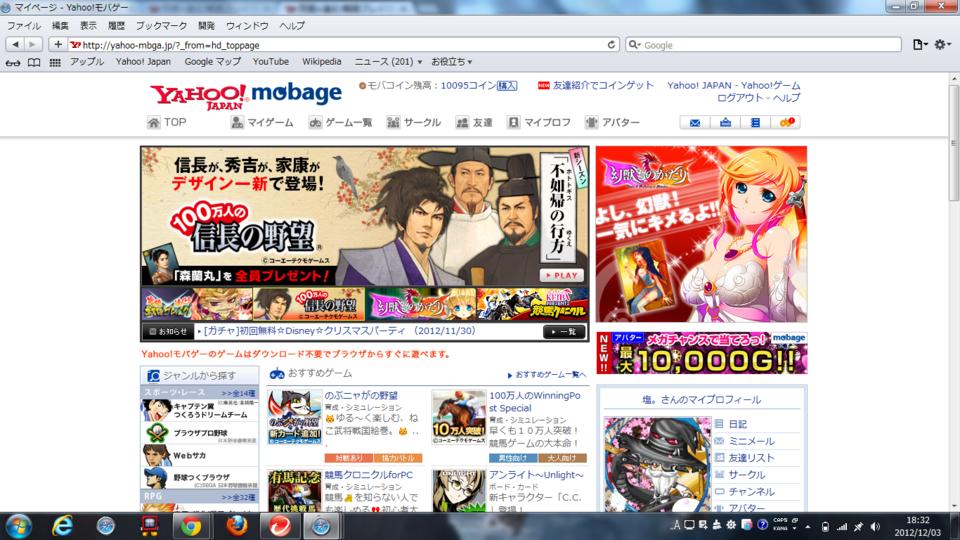Screen dimensions: 960x540
Task: Open 友達リスト in the profile panel
Action: pos(751,458)
